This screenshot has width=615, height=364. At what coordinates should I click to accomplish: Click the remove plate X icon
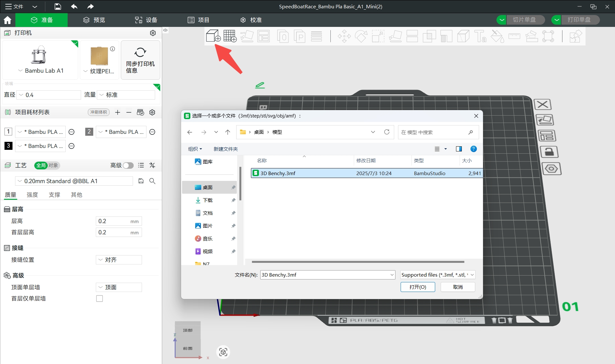pos(543,104)
